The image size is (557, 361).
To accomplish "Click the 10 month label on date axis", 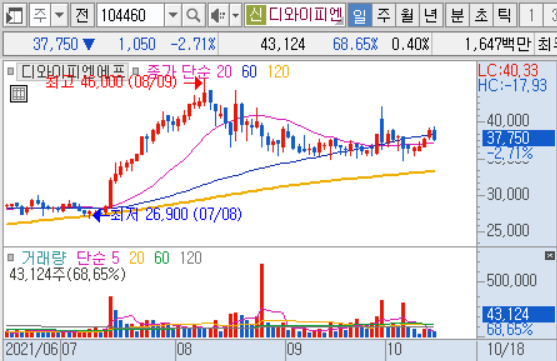I will point(395,349).
